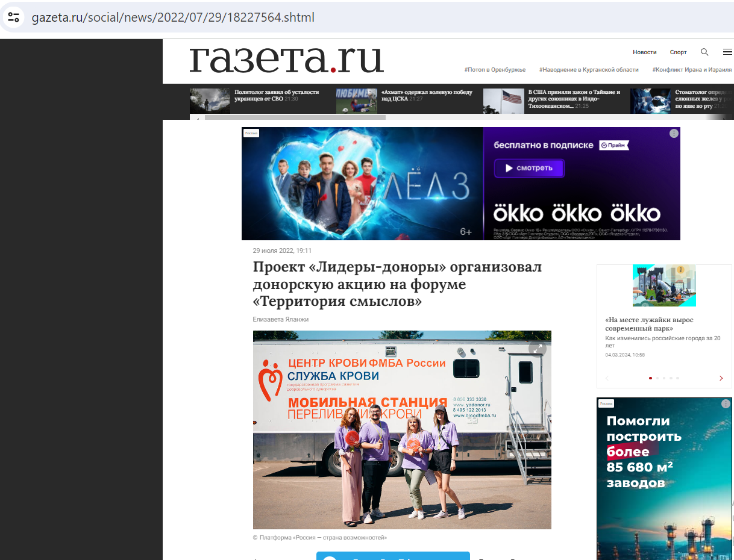734x560 pixels.
Task: Open the Okko banner ad options icon
Action: [674, 133]
